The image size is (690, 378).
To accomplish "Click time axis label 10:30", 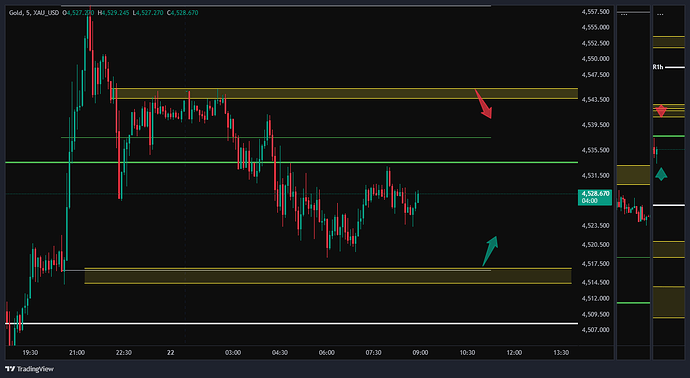I will (x=467, y=352).
